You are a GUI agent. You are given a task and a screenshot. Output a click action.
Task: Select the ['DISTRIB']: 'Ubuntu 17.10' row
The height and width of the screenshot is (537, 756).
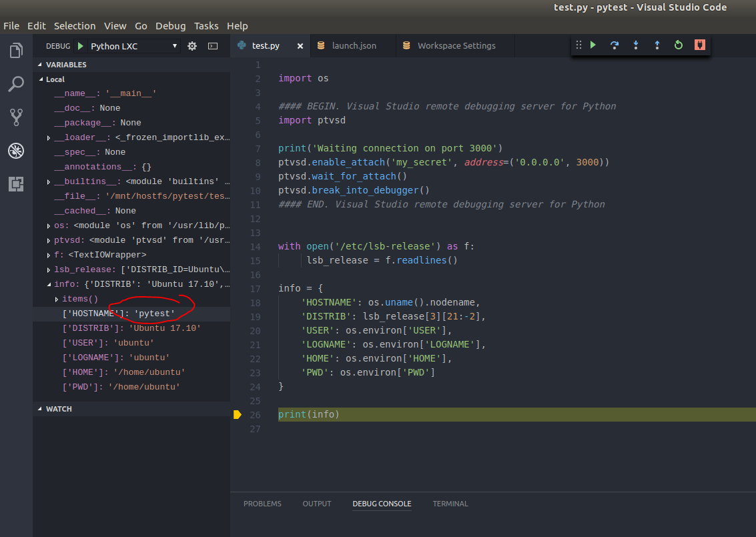(x=131, y=328)
